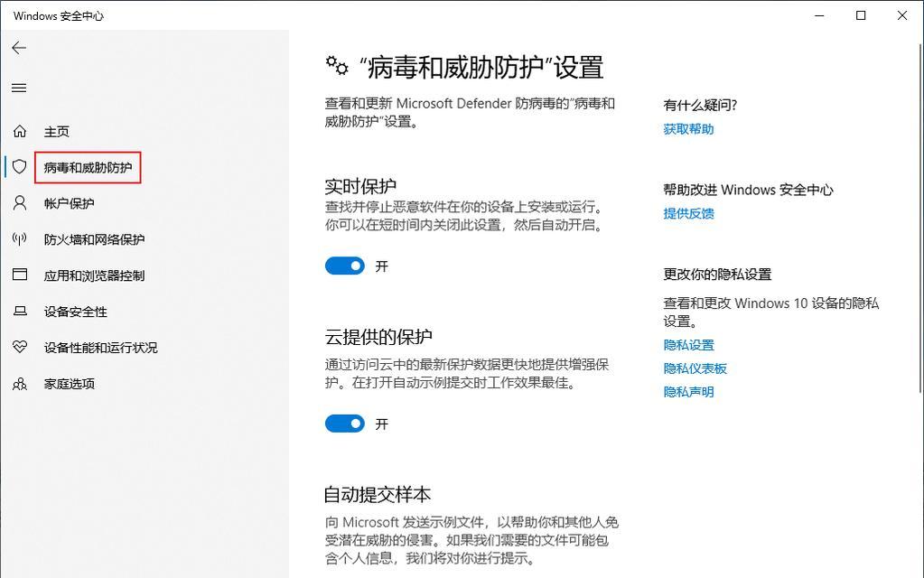Viewport: 924px width, 578px height.
Task: Click the 更改你的隐私设置 heading
Action: (717, 274)
